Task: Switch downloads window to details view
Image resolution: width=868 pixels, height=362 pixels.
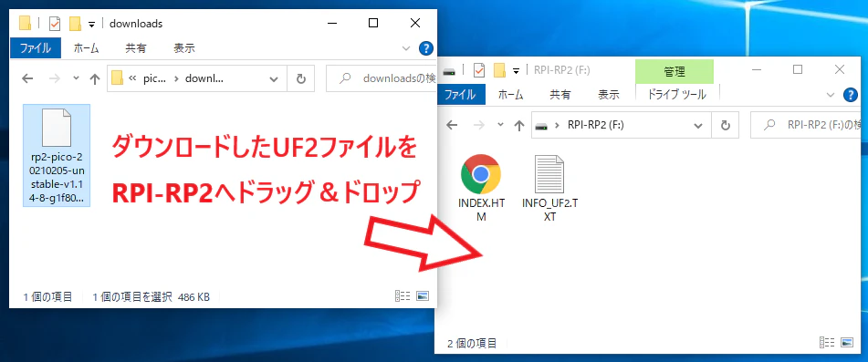Action: 402,296
